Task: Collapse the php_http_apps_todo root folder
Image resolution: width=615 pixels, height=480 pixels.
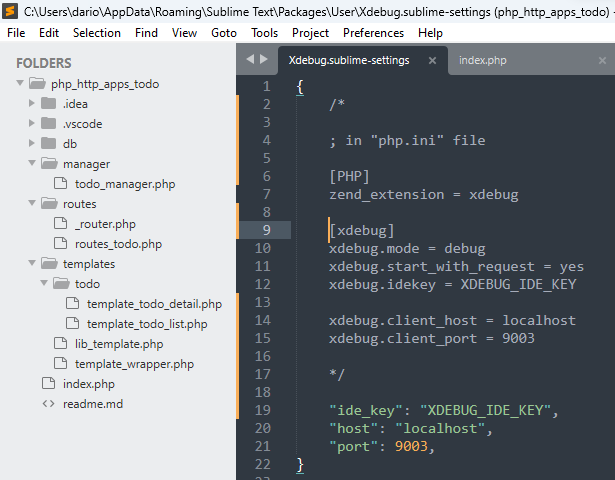Action: (20, 83)
